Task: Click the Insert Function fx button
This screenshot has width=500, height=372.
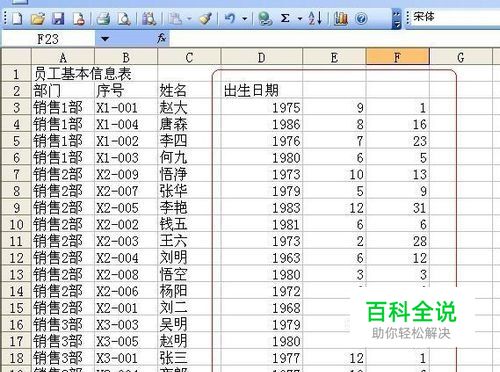Action: [162, 39]
